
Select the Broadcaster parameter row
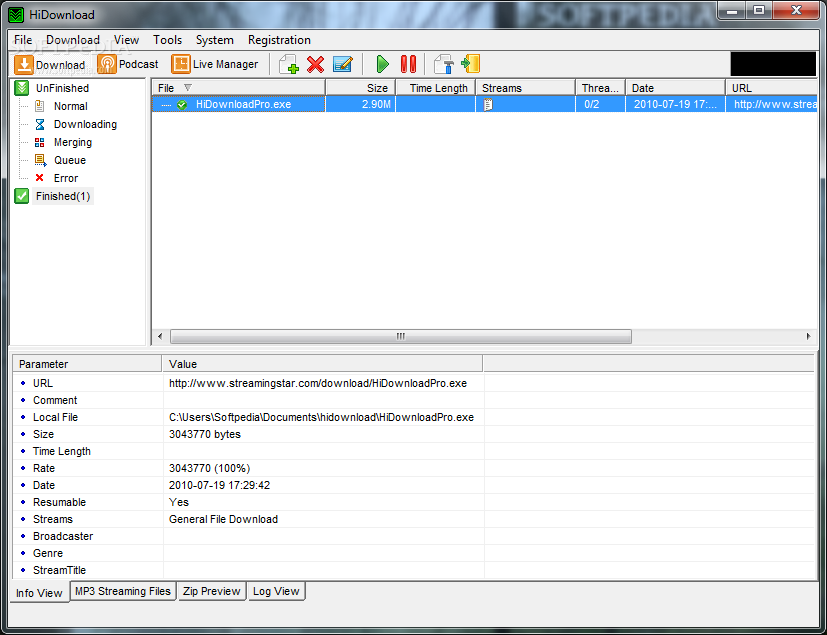414,536
